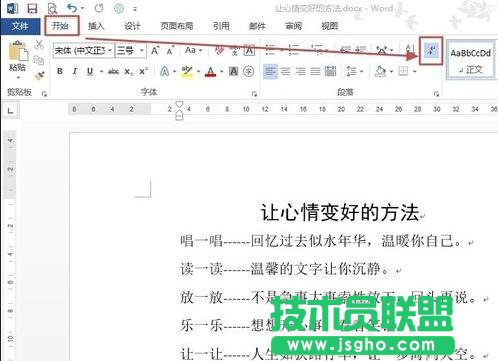Expand highlight color dropdown arrow
The height and width of the screenshot is (361, 498).
(198, 71)
